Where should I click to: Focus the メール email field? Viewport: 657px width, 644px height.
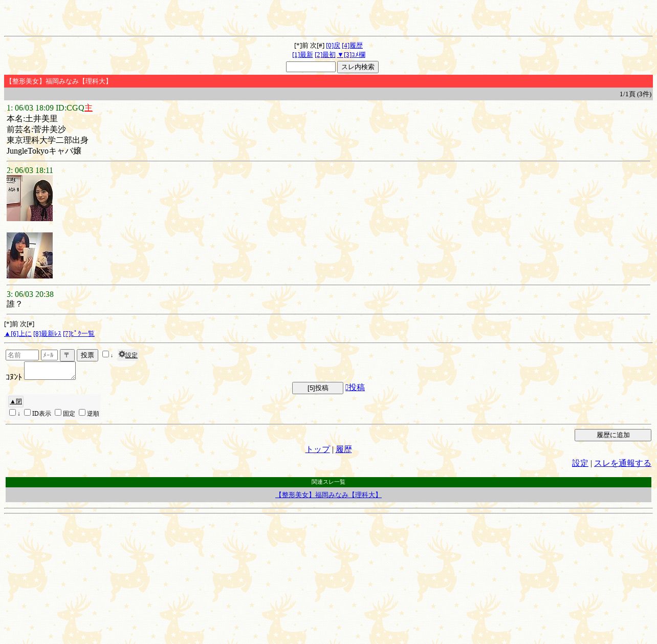[49, 355]
